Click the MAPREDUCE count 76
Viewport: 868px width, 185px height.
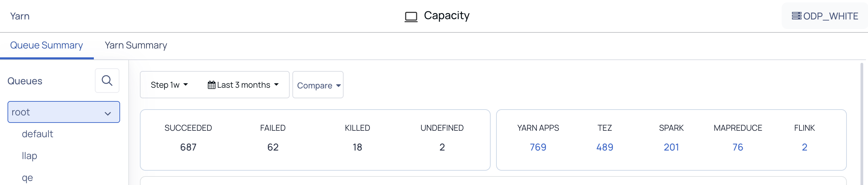pos(738,147)
